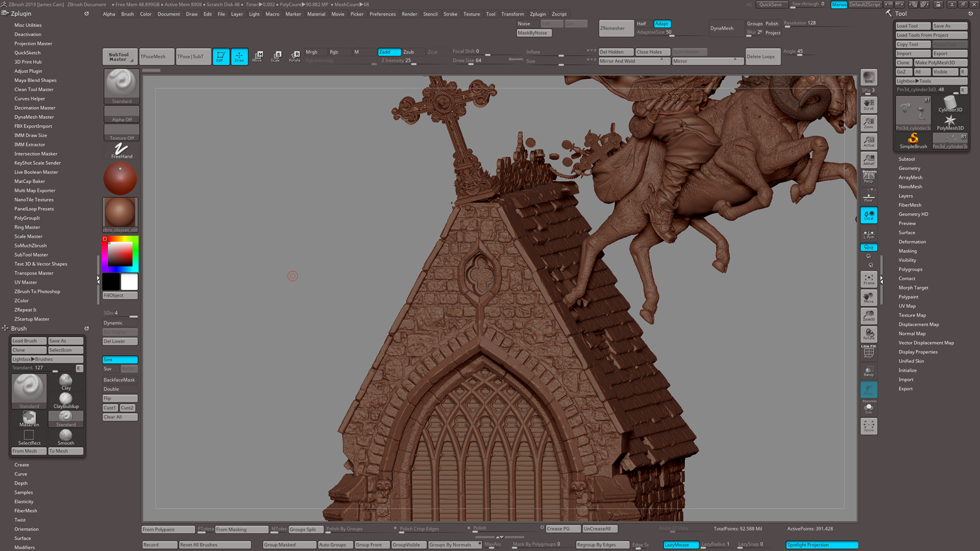Click the Xpose icon
The image size is (980, 551).
click(869, 426)
